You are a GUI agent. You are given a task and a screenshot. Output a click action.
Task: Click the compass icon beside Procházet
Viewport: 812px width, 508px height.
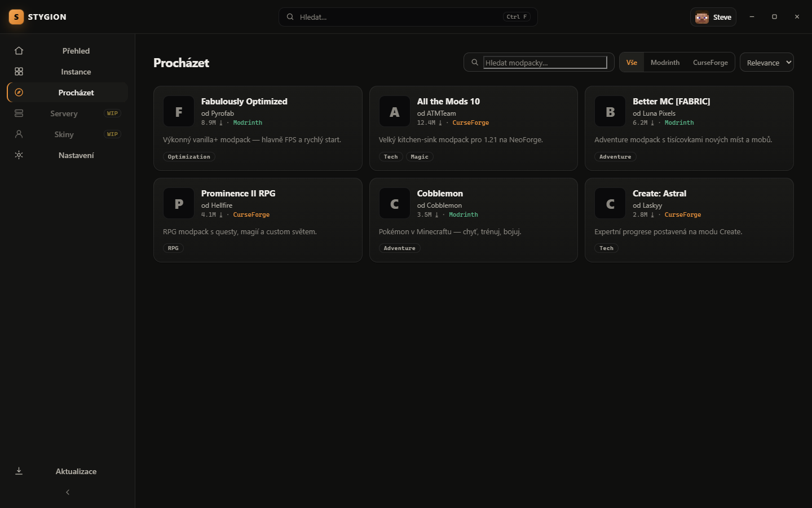tap(19, 93)
